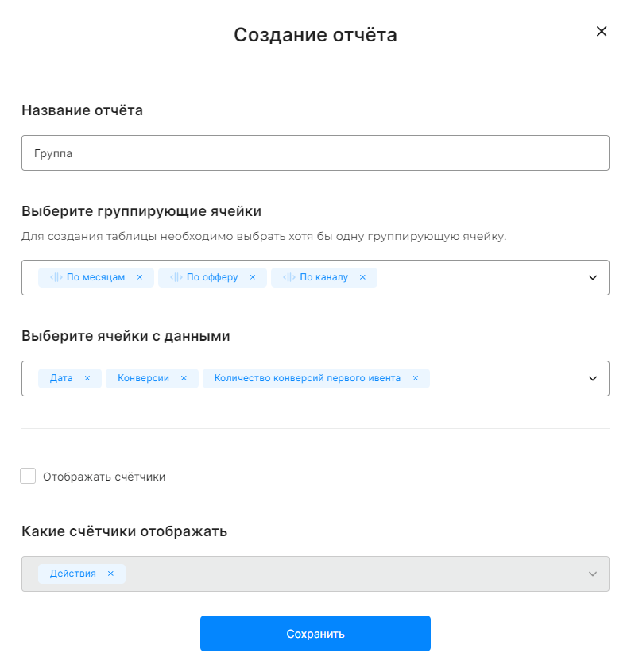Remove the 'Дата' data cell tag
Screen dimensions: 631x672
click(87, 378)
